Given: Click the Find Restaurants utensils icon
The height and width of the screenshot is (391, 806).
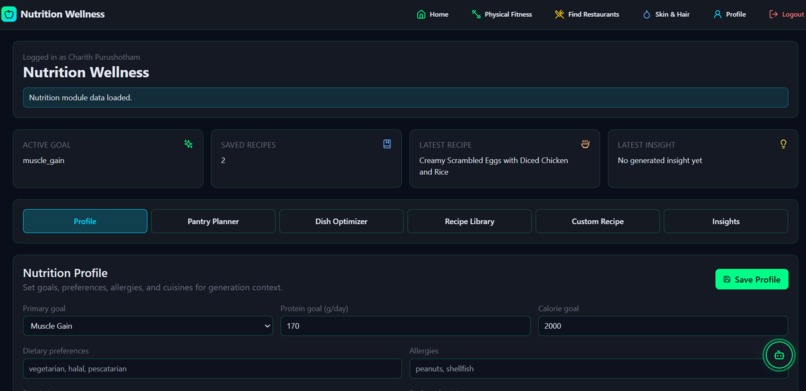Looking at the screenshot, I should 559,14.
